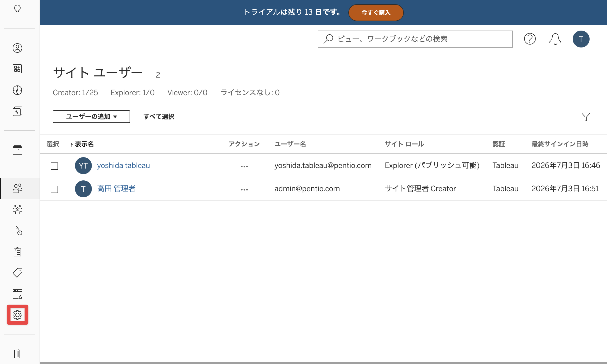Open the Schedules document-clock icon
The width and height of the screenshot is (607, 364).
click(x=17, y=231)
